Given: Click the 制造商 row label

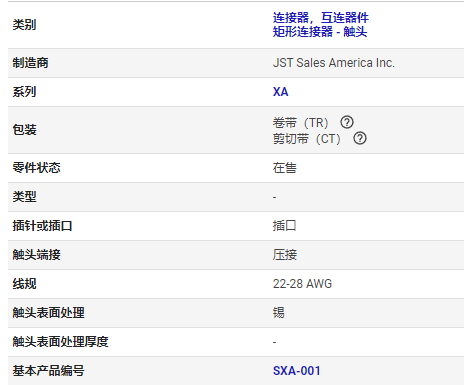Looking at the screenshot, I should (x=30, y=63).
